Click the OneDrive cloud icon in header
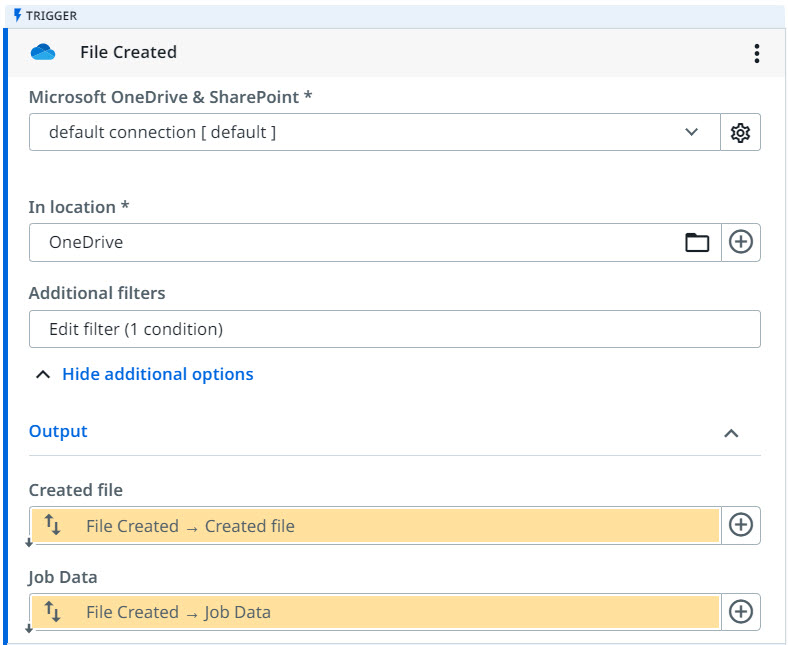The width and height of the screenshot is (788, 645). [43, 52]
